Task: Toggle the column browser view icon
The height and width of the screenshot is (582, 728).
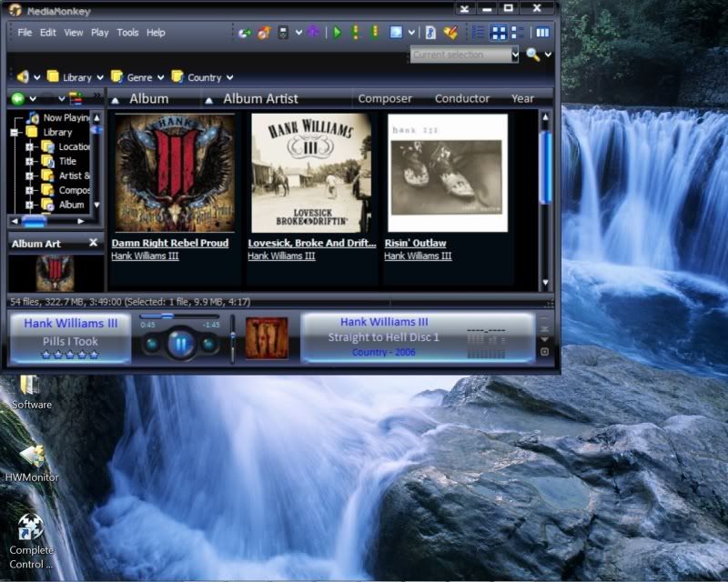Action: (542, 33)
